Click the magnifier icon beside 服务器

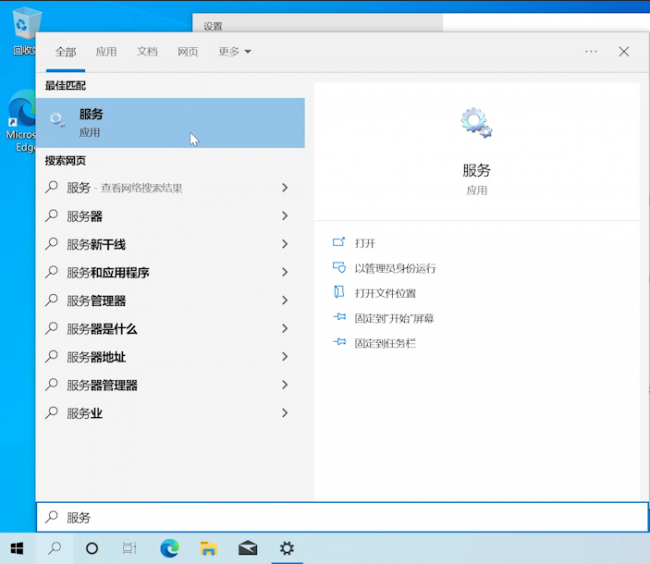click(x=51, y=215)
